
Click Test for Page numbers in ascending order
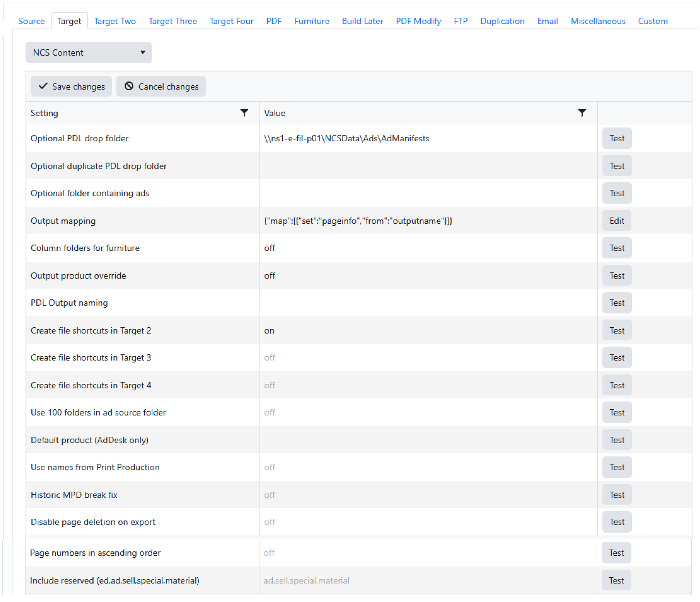pos(616,553)
